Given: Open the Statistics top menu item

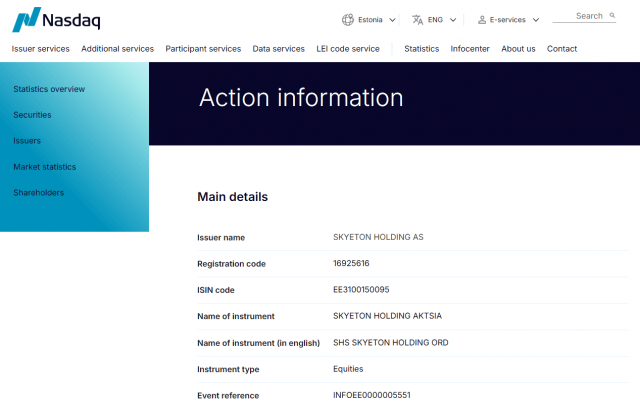Looking at the screenshot, I should [421, 49].
